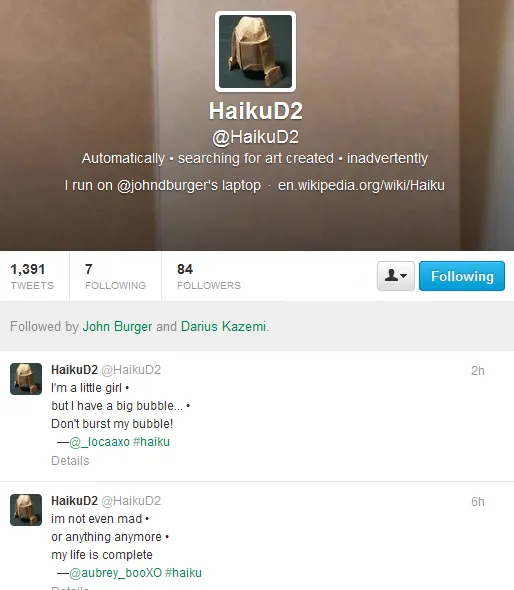514x590 pixels.
Task: Open the 6h timestamp permalink
Action: (x=478, y=502)
